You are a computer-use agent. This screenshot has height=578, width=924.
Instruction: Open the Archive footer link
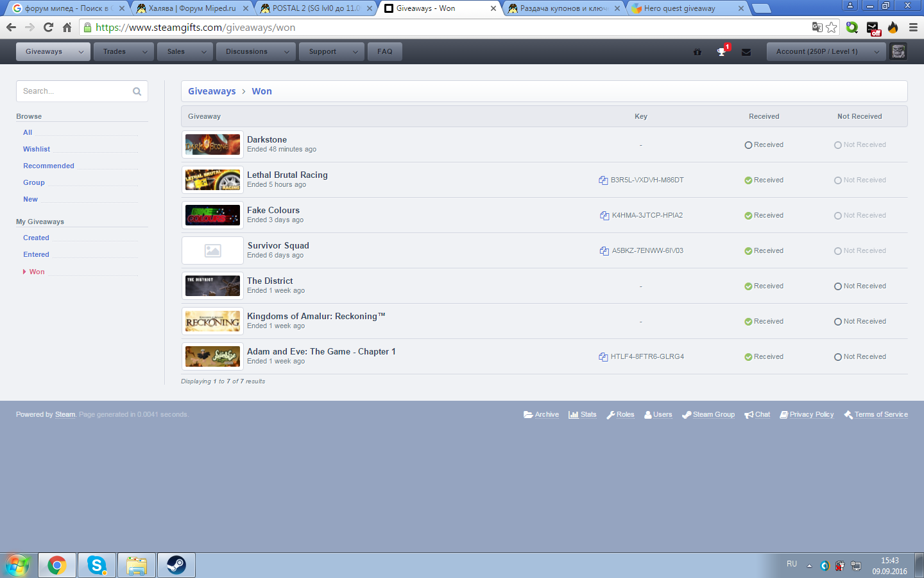(541, 415)
